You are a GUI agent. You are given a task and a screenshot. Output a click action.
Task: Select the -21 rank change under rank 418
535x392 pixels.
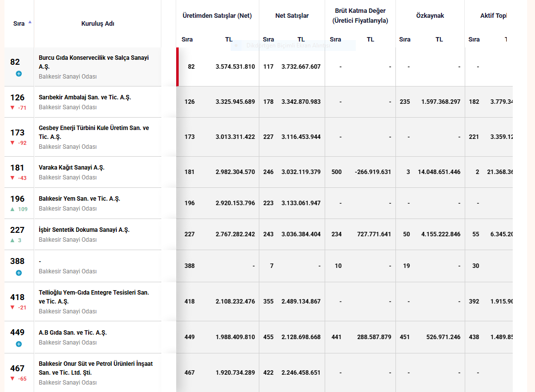coord(18,307)
